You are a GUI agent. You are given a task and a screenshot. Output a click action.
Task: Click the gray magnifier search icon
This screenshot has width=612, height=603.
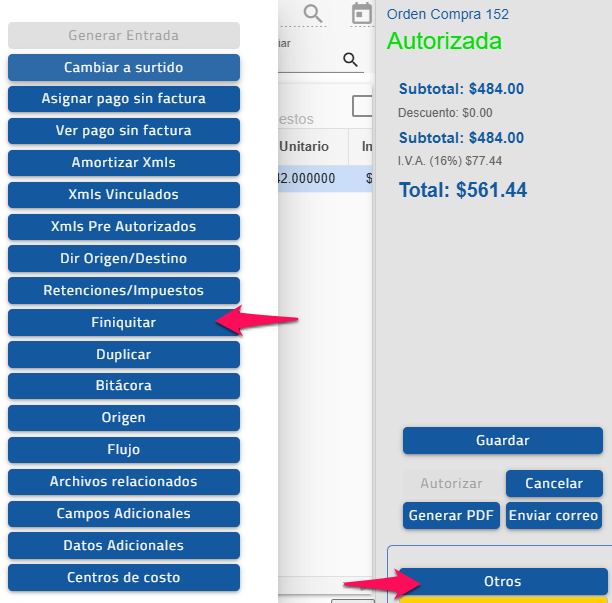pos(313,13)
